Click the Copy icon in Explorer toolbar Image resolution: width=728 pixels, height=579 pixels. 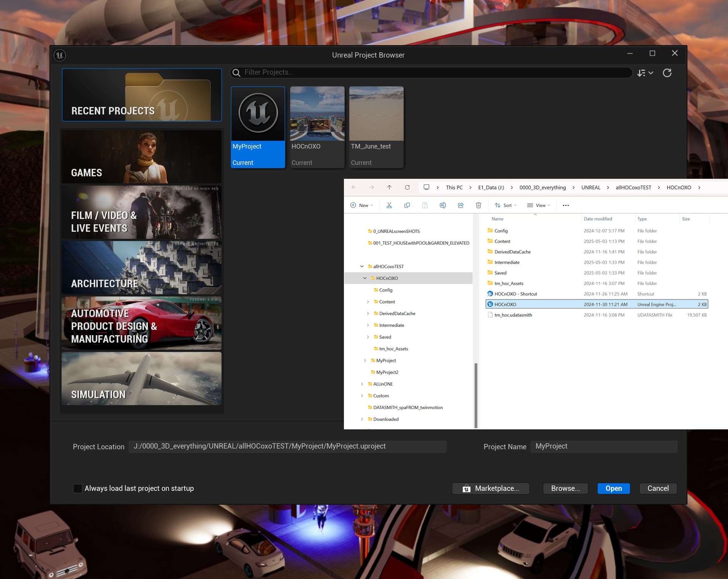pos(407,205)
